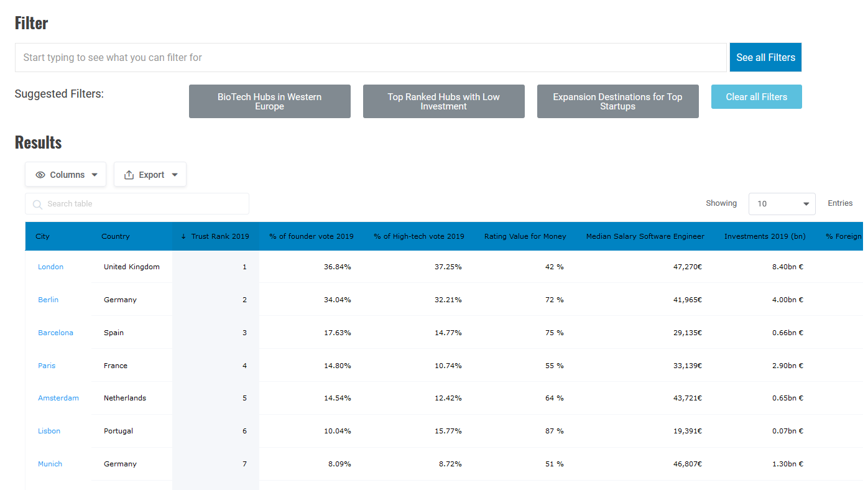The height and width of the screenshot is (490, 868).
Task: Clear all Filters
Action: 756,97
